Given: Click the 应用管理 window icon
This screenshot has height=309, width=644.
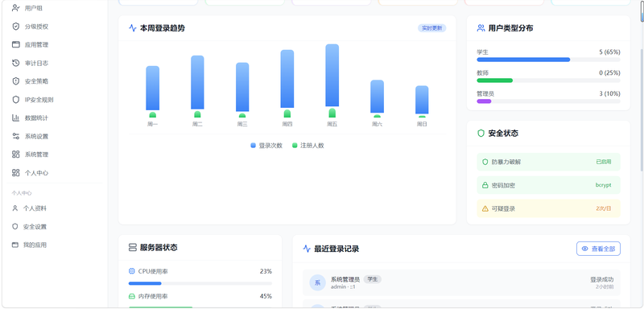Looking at the screenshot, I should (15, 44).
